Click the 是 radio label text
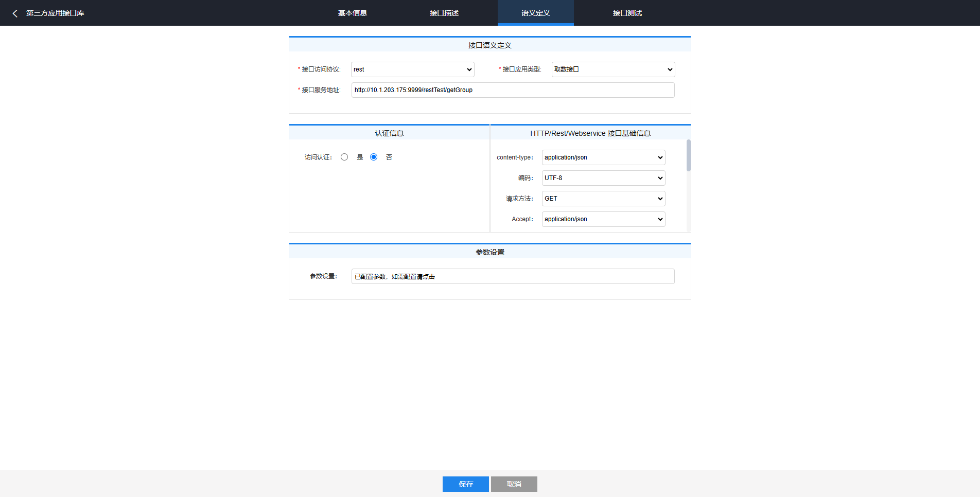This screenshot has width=980, height=497. pyautogui.click(x=360, y=157)
